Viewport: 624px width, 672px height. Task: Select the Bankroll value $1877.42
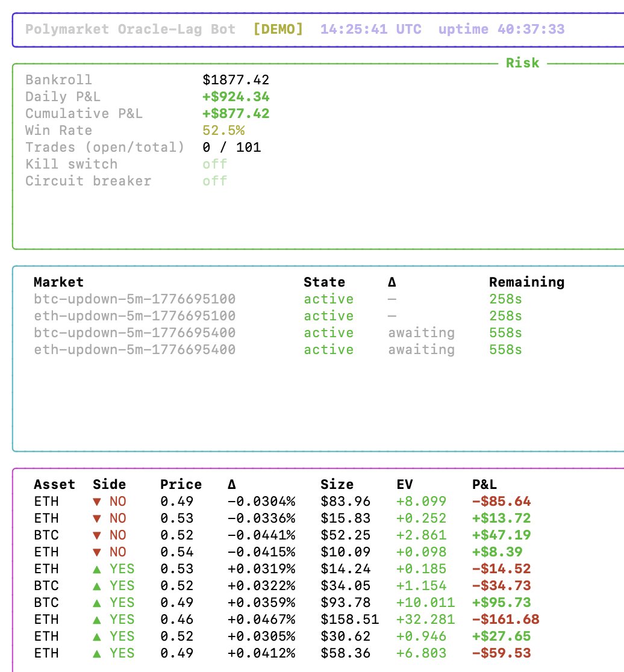click(x=236, y=79)
